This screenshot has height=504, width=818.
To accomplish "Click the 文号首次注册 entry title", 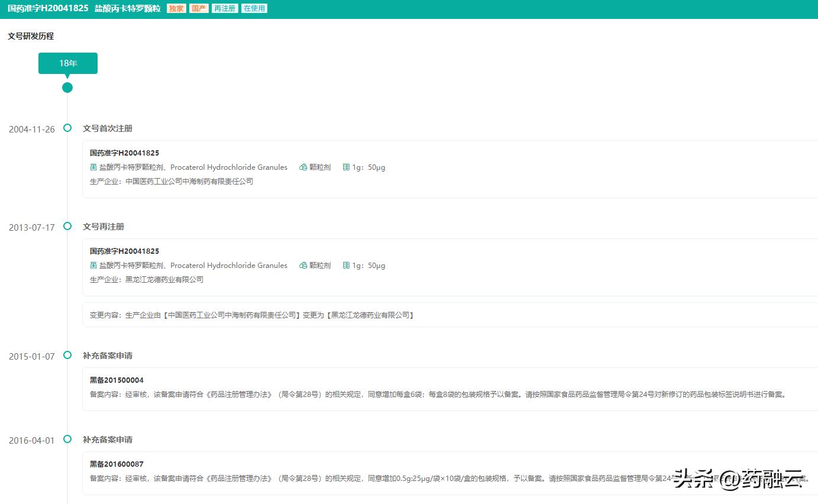I will [108, 128].
